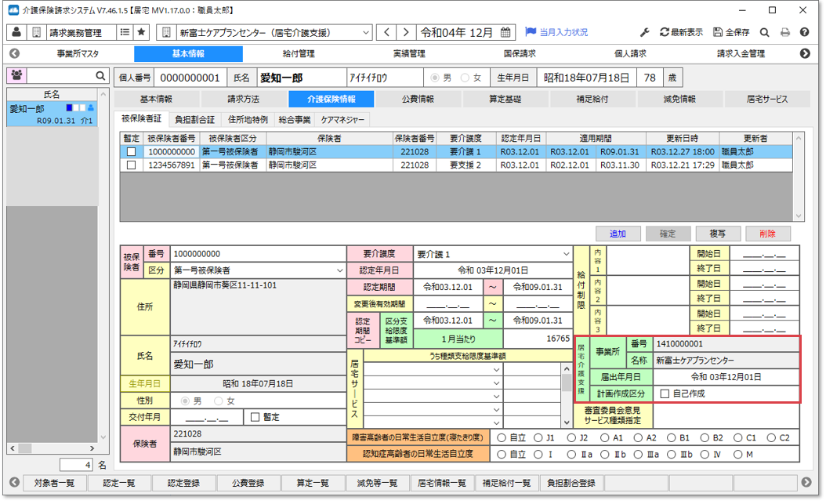The height and width of the screenshot is (504, 826).
Task: Open 区分 dropdown showing 第一号被保険者
Action: click(340, 270)
